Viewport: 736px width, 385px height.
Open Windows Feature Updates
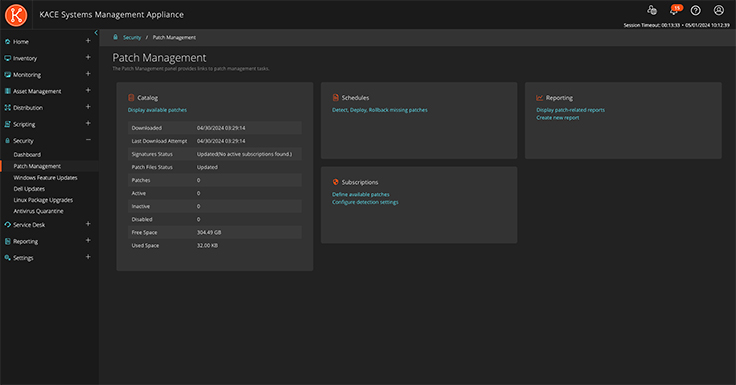[x=45, y=177]
